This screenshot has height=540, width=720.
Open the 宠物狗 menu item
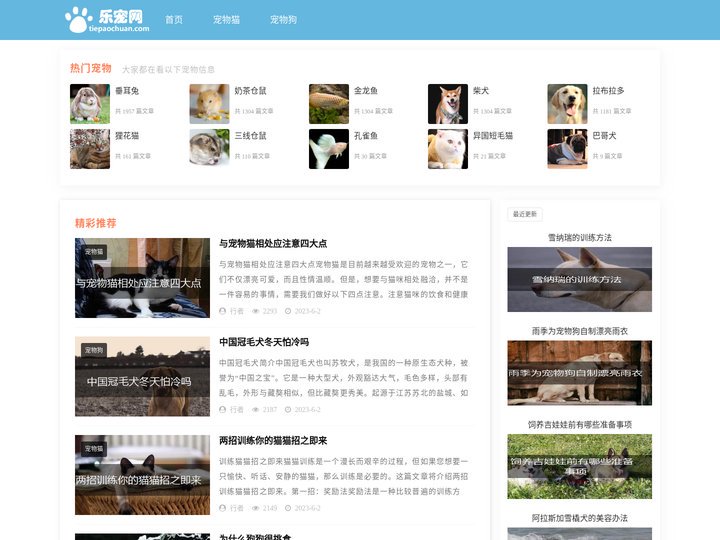pyautogui.click(x=283, y=20)
